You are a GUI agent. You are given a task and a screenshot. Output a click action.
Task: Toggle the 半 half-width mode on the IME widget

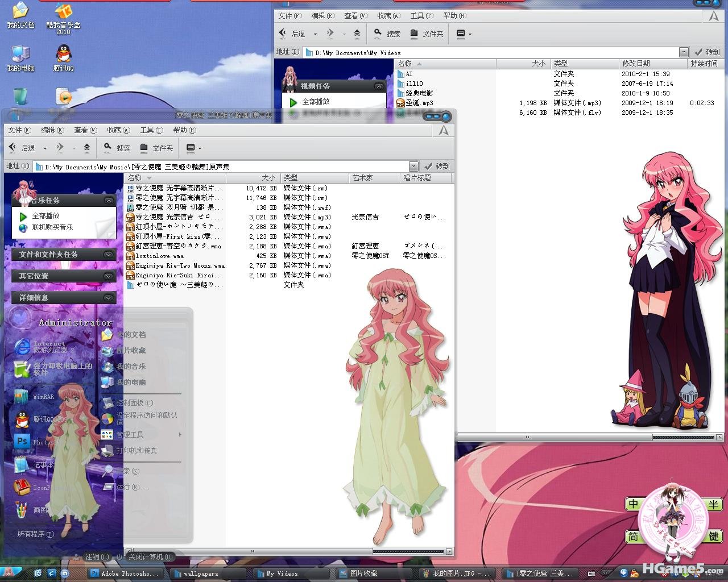pyautogui.click(x=713, y=504)
